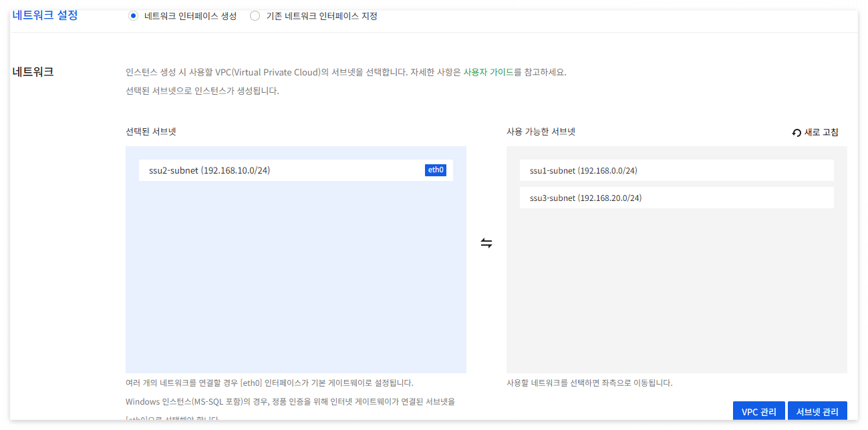Click the hint '사용할 네트워크를 선택하면 좌측으로 이동됩니다.'
The width and height of the screenshot is (868, 430).
coord(589,383)
